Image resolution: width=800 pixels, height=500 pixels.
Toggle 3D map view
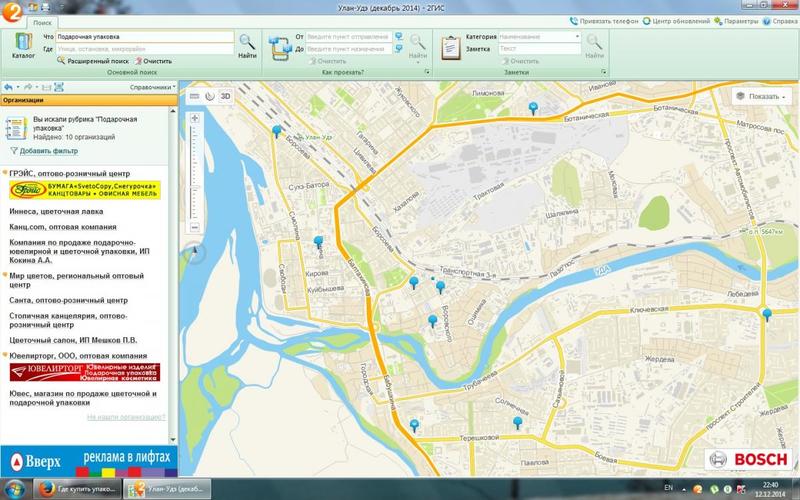[x=225, y=96]
